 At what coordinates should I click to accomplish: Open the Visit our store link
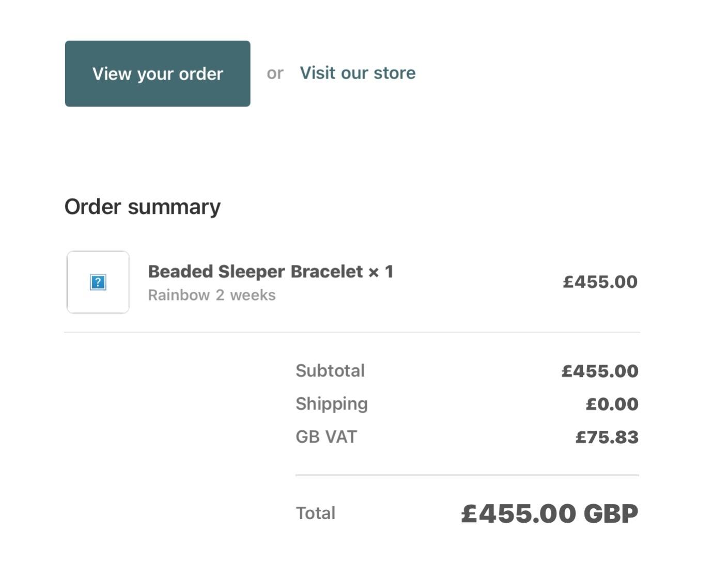point(358,73)
